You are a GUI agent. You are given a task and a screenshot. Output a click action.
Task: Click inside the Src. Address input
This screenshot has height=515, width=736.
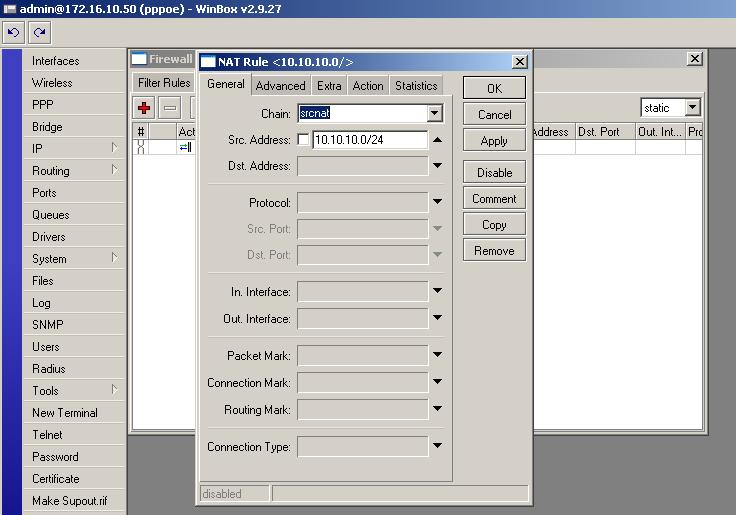pyautogui.click(x=369, y=140)
